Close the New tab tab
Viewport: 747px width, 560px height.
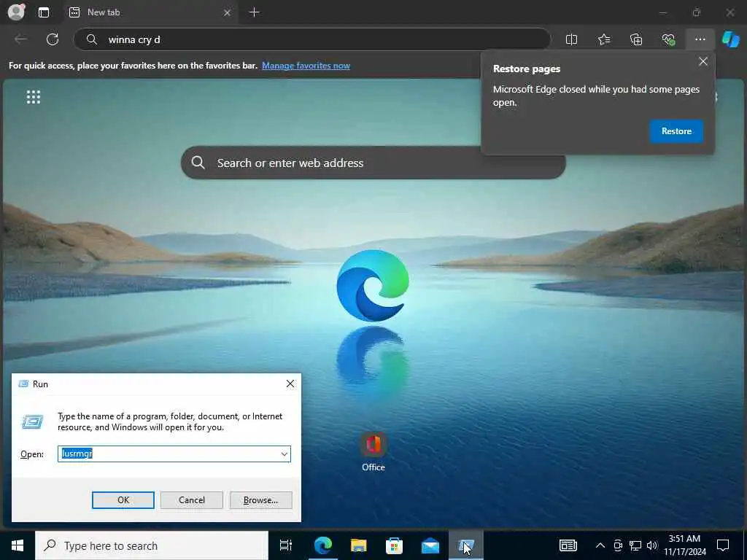[228, 12]
